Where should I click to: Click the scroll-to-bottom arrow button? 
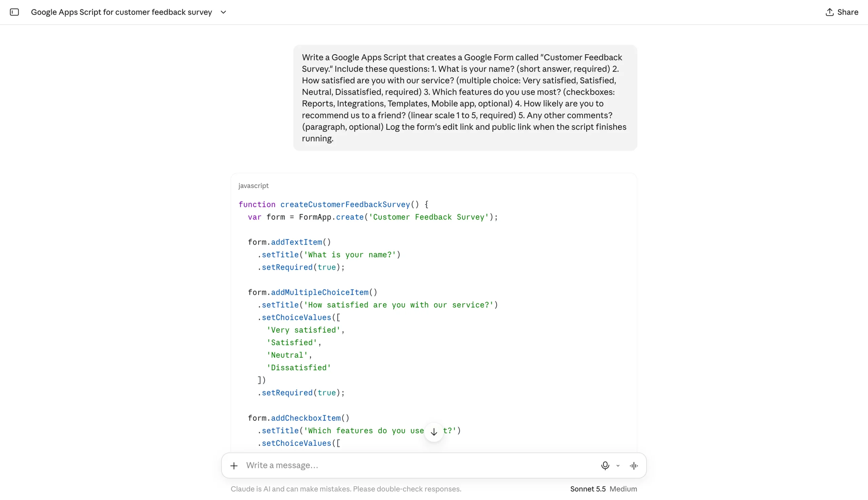point(434,432)
